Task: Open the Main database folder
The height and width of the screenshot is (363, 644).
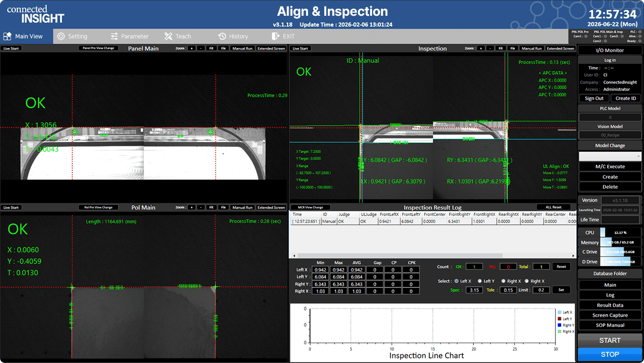Action: coord(610,285)
